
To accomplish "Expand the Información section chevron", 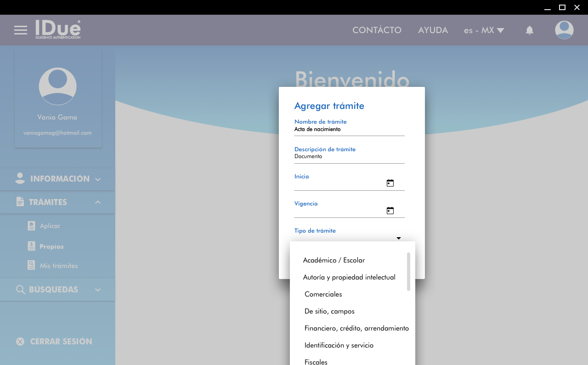I will tap(98, 179).
